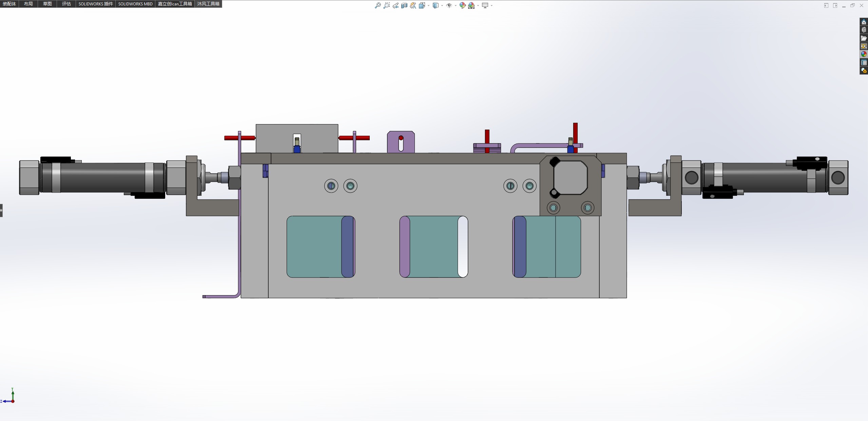Image resolution: width=868 pixels, height=421 pixels.
Task: Open the Design Library task pane tab
Action: pyautogui.click(x=864, y=30)
